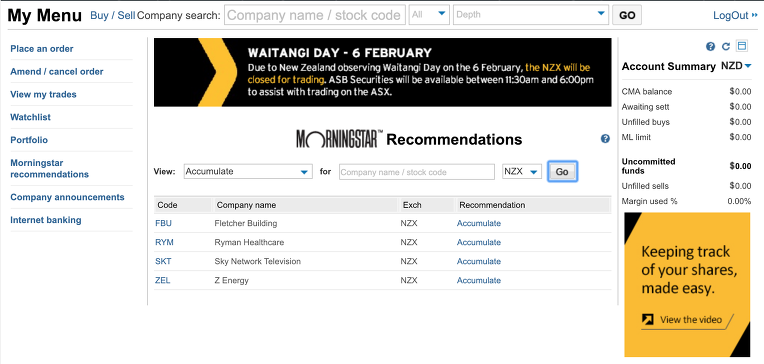
Task: Click the Awaiting sett label
Action: [x=646, y=107]
